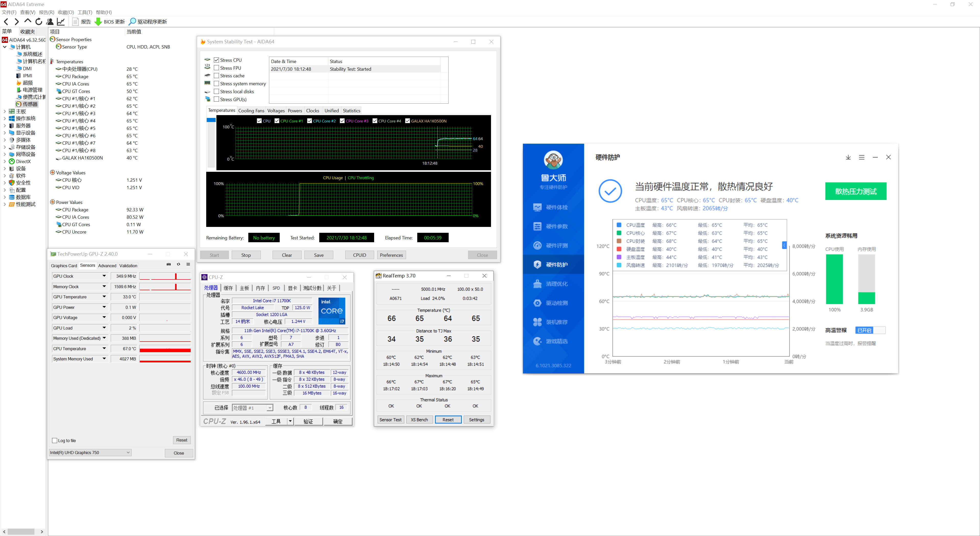Click the driver update magnifier icon
This screenshot has width=980, height=536.
(x=132, y=22)
